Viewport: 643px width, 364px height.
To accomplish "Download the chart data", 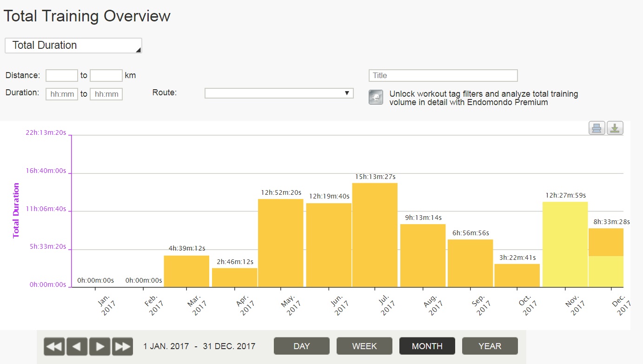I will coord(615,128).
